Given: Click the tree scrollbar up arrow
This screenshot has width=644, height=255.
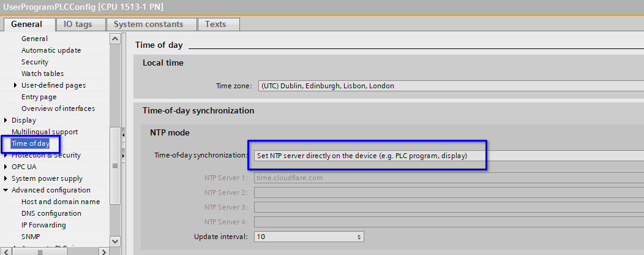Looking at the screenshot, I should (x=114, y=39).
